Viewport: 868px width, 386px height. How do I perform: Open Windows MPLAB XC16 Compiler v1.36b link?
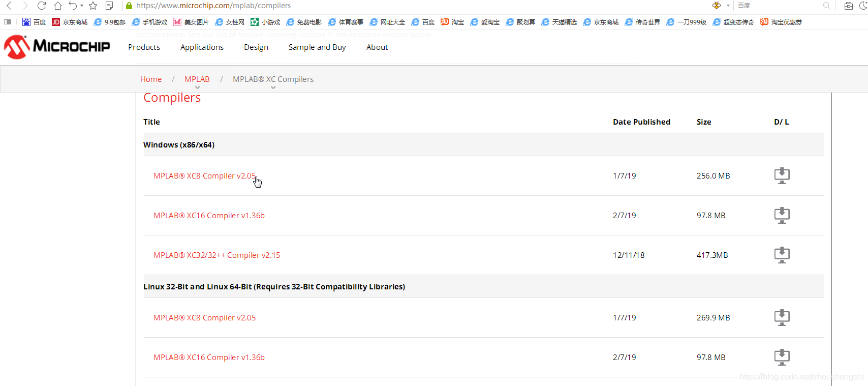pos(209,215)
